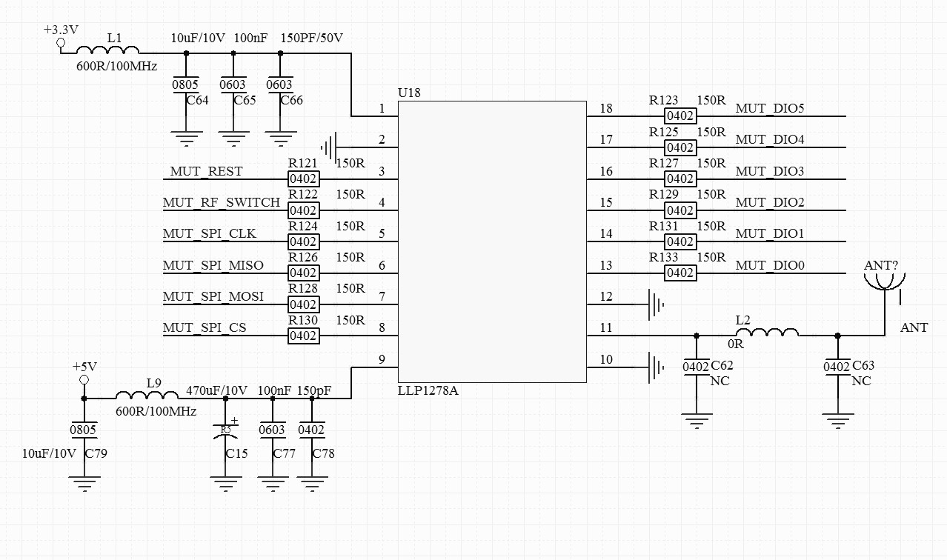
Task: Select the U18 LLP1278A chip symbol
Action: click(492, 241)
